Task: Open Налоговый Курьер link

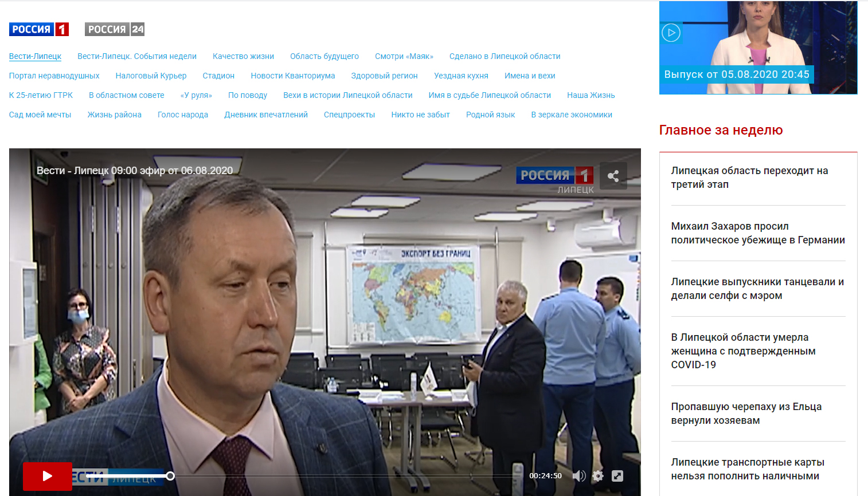Action: click(151, 76)
